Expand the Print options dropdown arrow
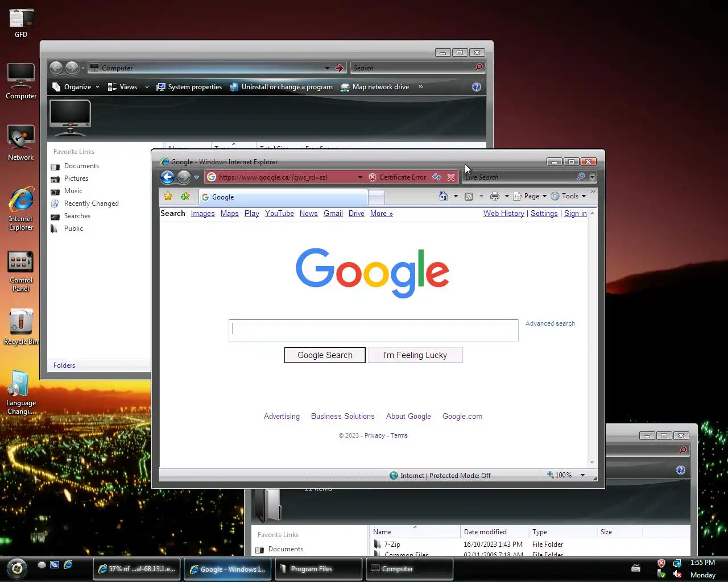 point(507,196)
